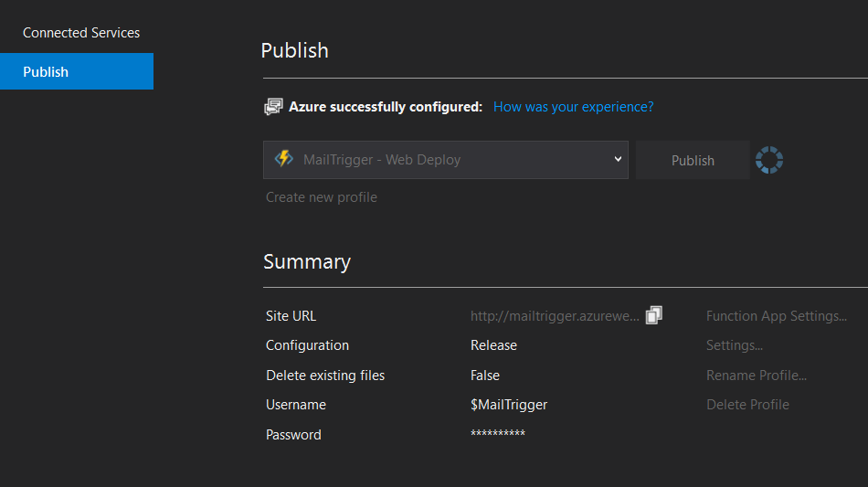Viewport: 868px width, 487px height.
Task: Copy the Site URL with the copy icon
Action: 654,315
